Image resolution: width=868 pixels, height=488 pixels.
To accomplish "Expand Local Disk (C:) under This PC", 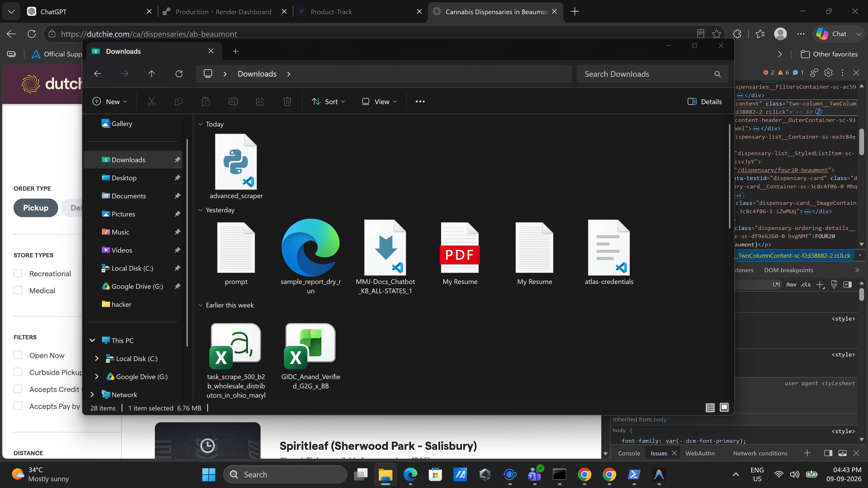I will [x=96, y=358].
